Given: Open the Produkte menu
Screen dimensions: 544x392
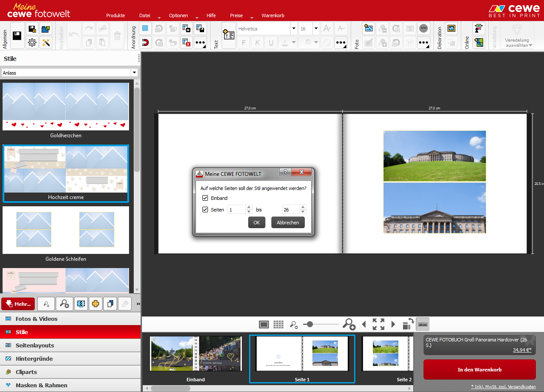Looking at the screenshot, I should coord(115,15).
